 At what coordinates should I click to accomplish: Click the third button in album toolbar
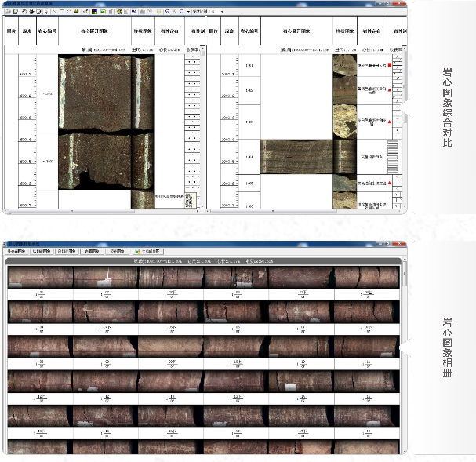66,252
